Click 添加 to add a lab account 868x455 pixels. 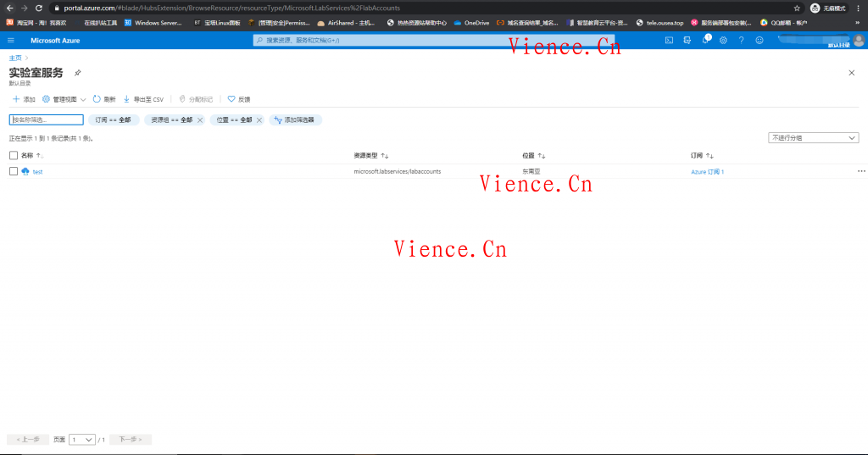click(24, 99)
